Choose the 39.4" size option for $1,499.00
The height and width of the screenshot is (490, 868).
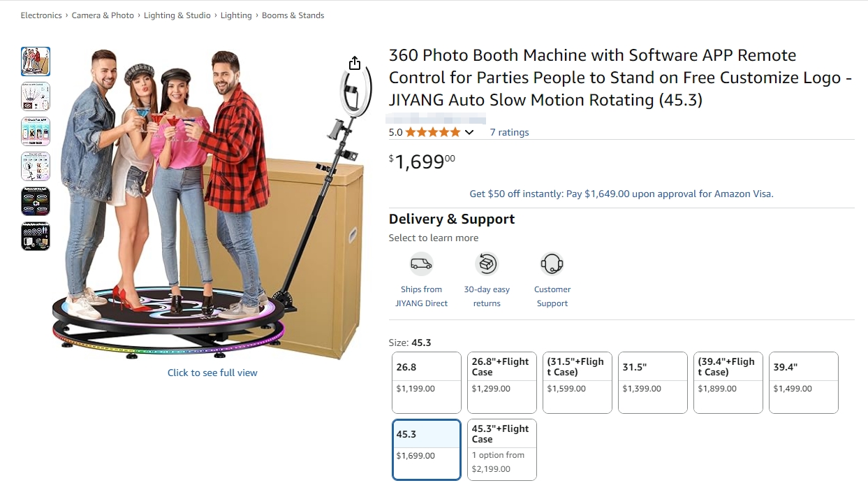coord(804,382)
